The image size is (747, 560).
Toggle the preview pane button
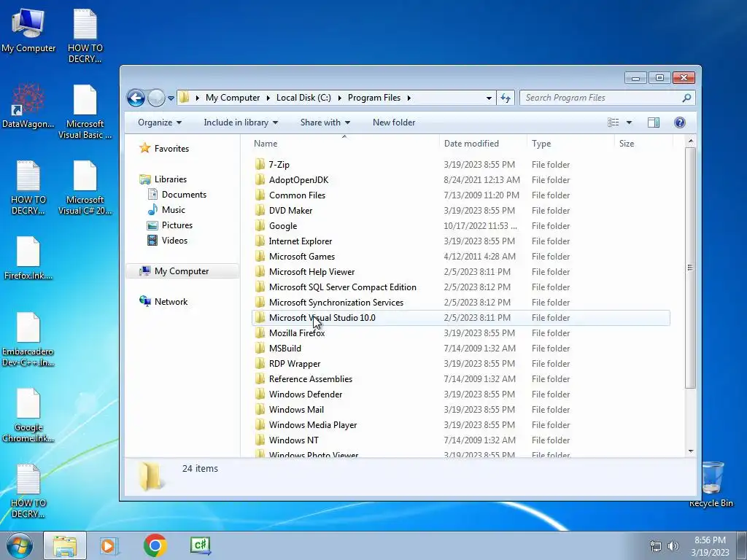pos(654,122)
